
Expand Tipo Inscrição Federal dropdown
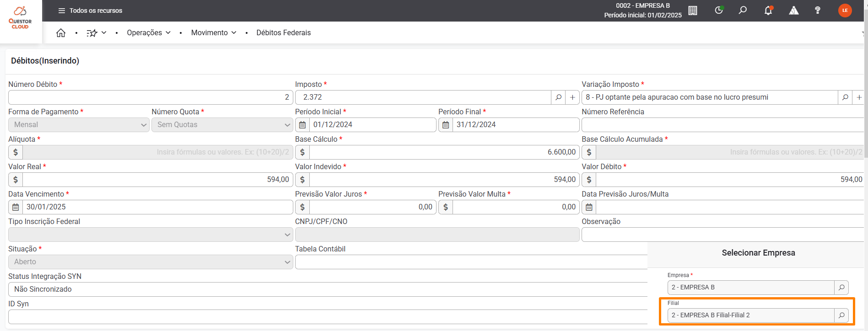(150, 235)
